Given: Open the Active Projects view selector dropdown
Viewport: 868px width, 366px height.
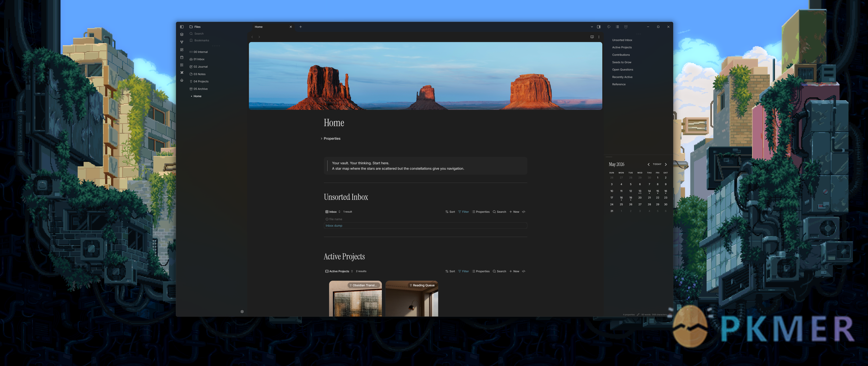Looking at the screenshot, I should point(339,271).
